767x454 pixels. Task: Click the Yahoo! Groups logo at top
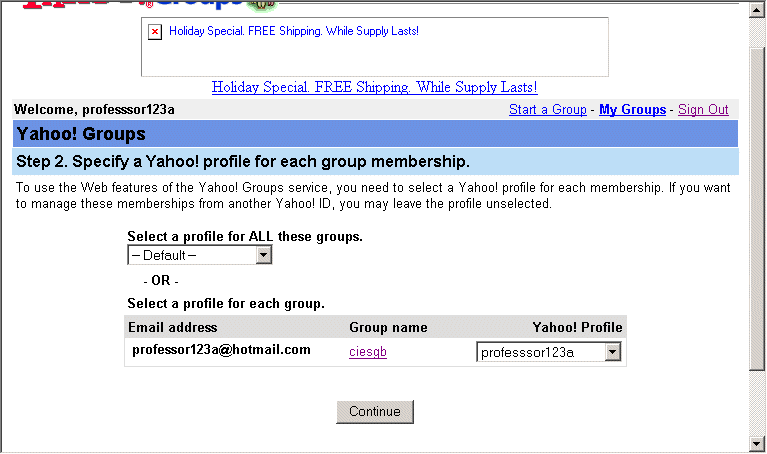point(149,5)
